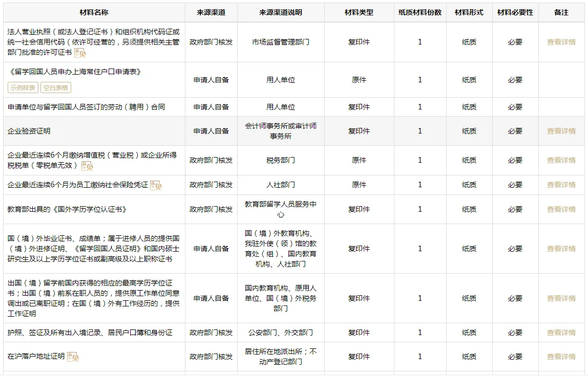Viewport: 588px width, 376px height.
Task: Click the 材料名称 column header
Action: [93, 12]
